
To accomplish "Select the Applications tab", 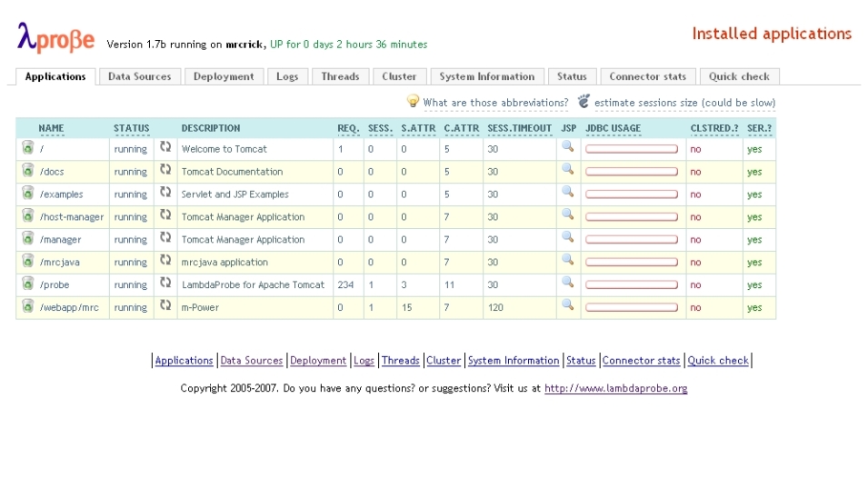I will pos(55,77).
